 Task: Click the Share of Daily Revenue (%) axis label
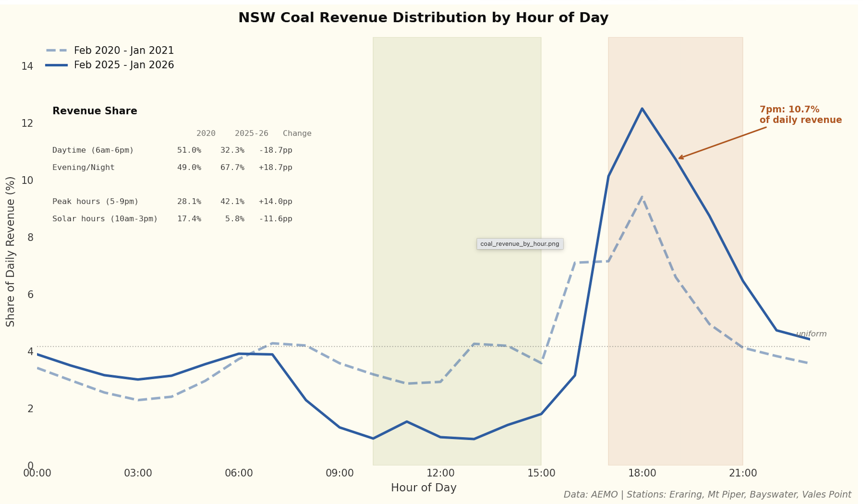(10, 252)
